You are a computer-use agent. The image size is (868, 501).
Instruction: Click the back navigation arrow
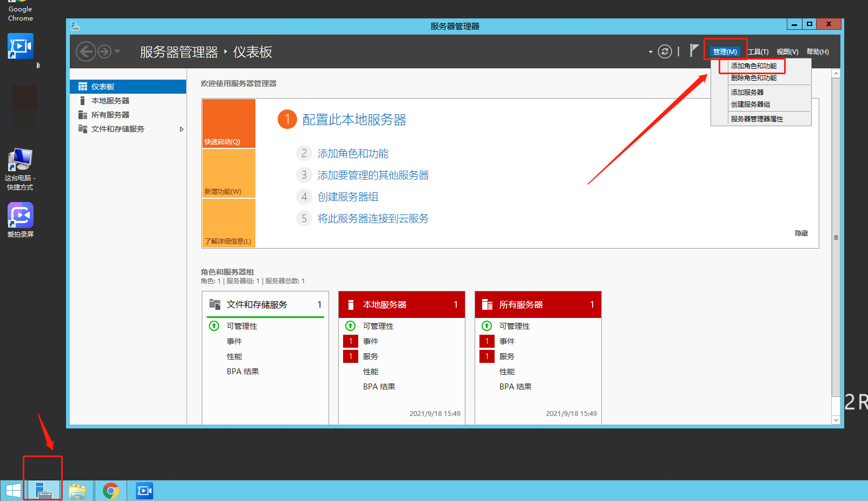(86, 51)
